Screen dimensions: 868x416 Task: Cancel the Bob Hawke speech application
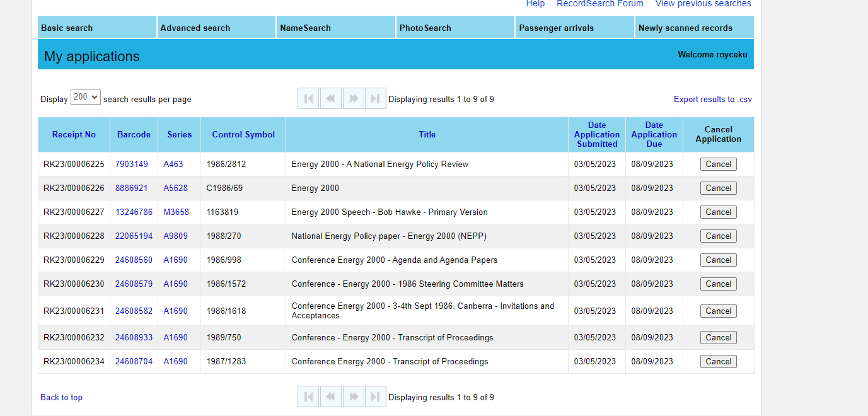coord(718,212)
